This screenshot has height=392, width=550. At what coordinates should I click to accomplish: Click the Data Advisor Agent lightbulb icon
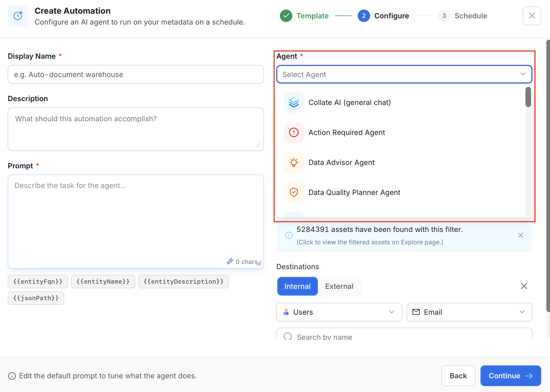(x=294, y=162)
